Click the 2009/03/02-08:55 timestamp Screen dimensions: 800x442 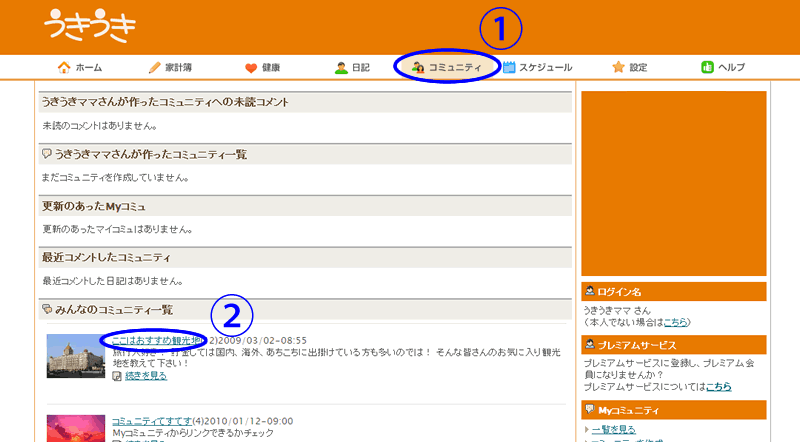[262, 340]
